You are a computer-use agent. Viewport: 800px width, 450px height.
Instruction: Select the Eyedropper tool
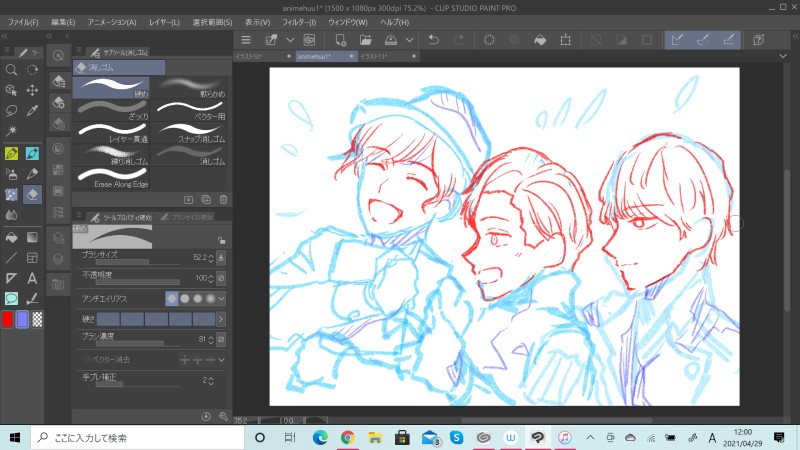[32, 111]
